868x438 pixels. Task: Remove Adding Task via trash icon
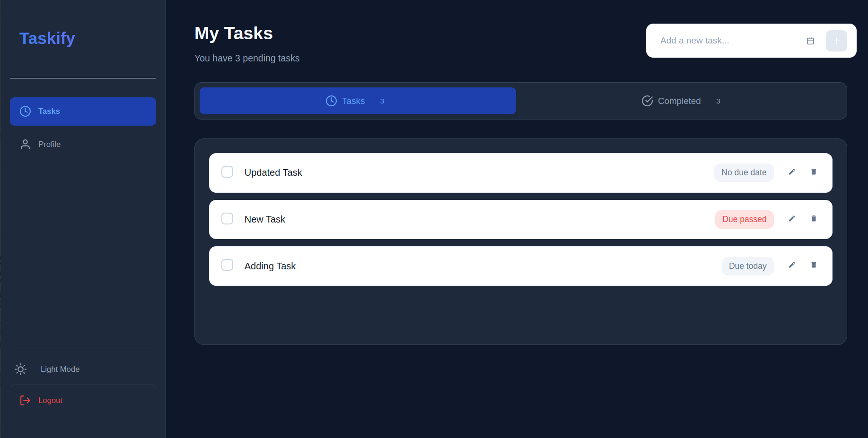(814, 265)
